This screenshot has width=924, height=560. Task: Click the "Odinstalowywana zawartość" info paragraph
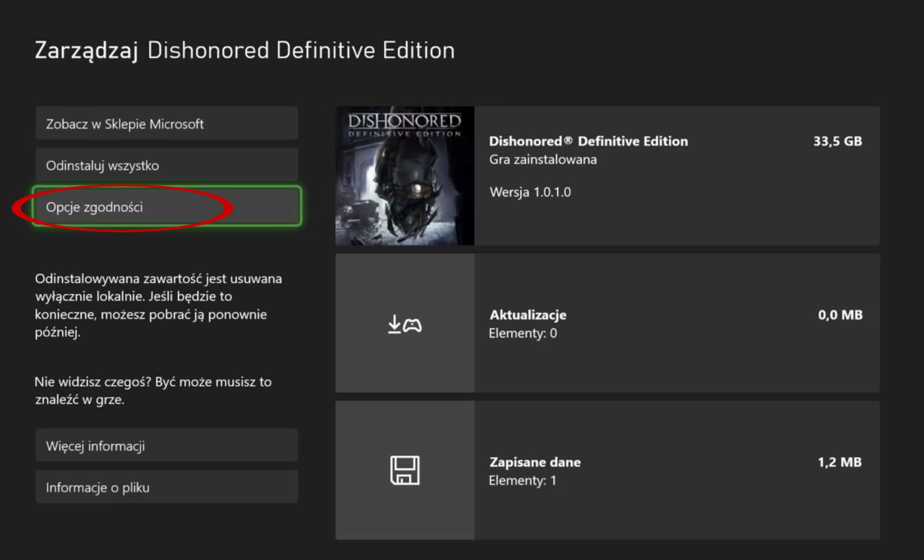[x=158, y=305]
